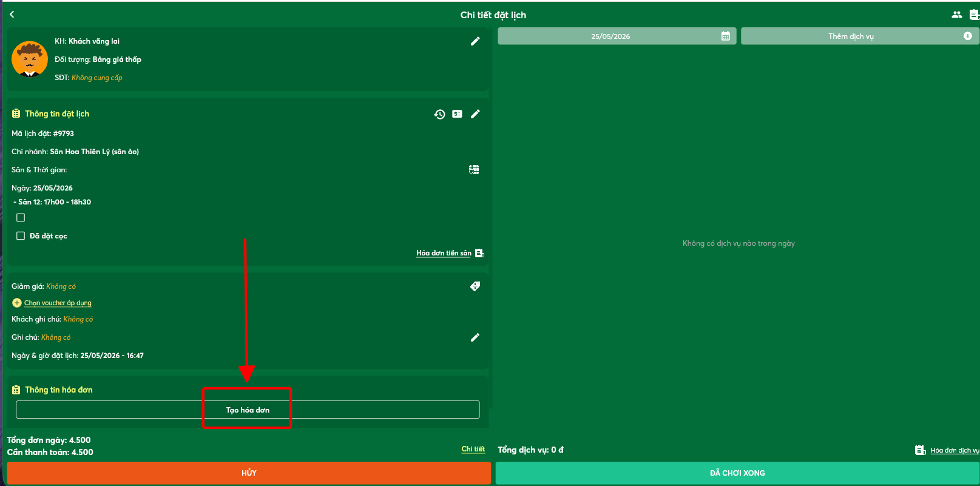Check the Đã đặt cọc checkbox
The width and height of the screenshot is (980, 486).
pyautogui.click(x=21, y=236)
